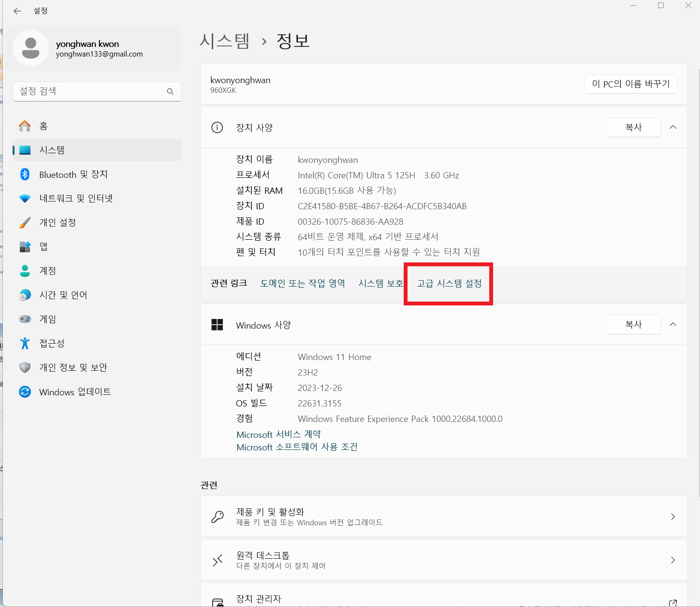This screenshot has width=700, height=607.
Task: Go to 개인 설정 category
Action: coord(97,223)
